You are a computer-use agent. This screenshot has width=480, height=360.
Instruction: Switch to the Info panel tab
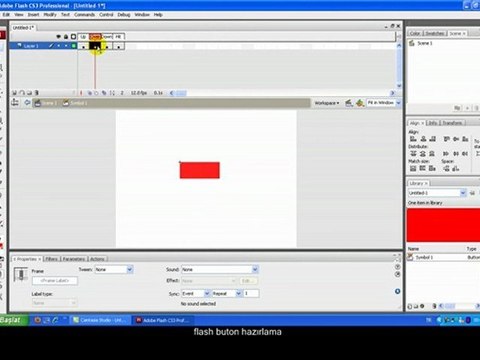click(x=433, y=123)
